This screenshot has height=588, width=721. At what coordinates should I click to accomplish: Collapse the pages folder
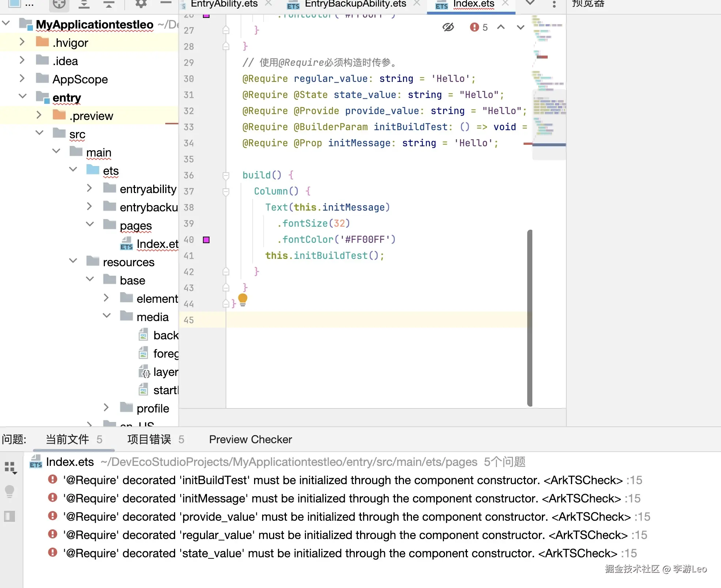coord(90,224)
